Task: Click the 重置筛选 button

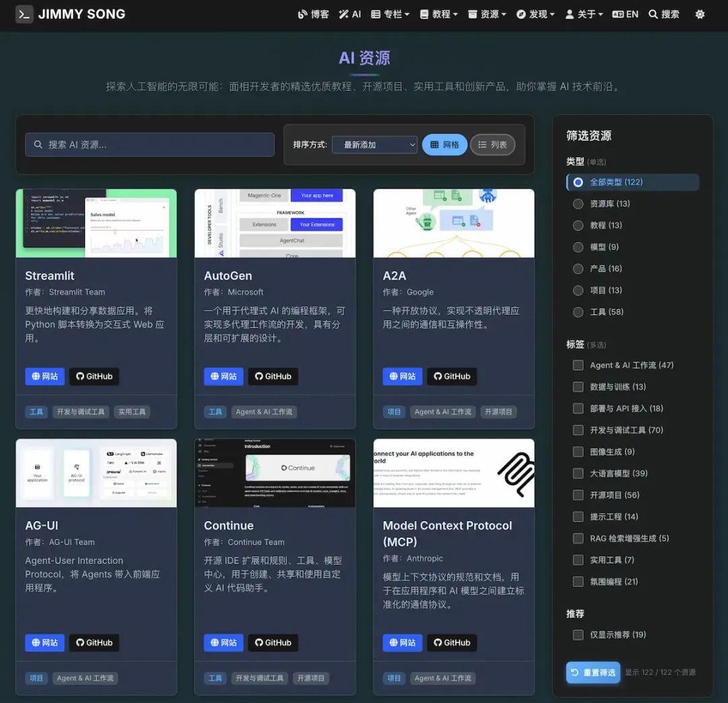Action: 593,672
